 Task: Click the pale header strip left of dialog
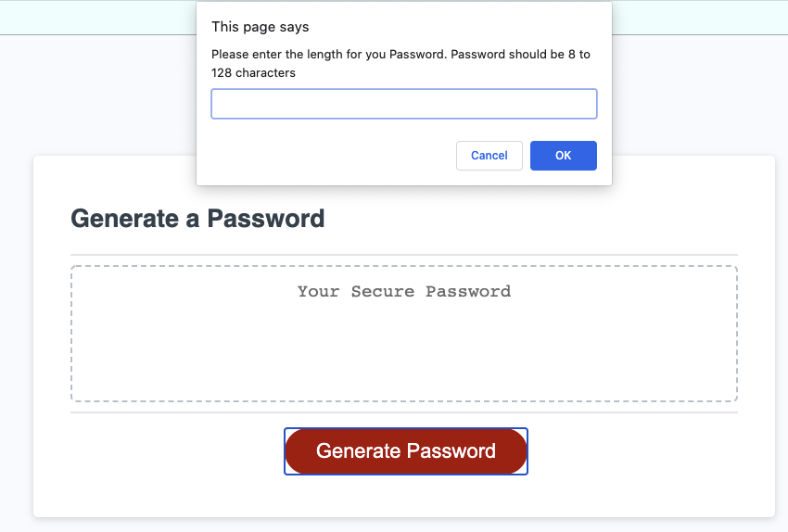98,18
